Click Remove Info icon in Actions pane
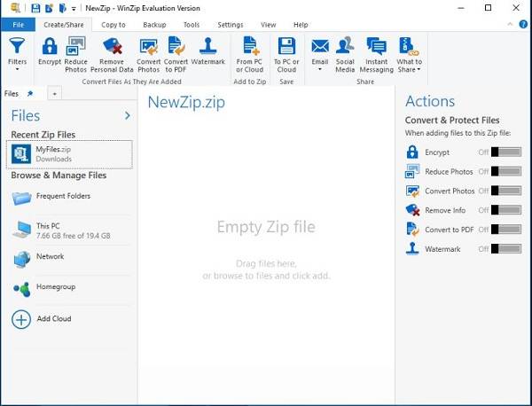532x406 pixels. (x=412, y=210)
